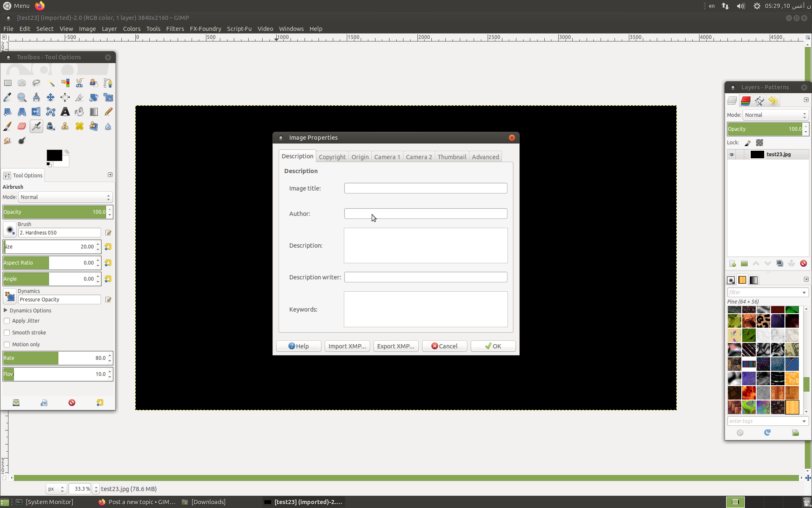Duplicate the current layer
This screenshot has height=508, width=812.
[x=780, y=263]
